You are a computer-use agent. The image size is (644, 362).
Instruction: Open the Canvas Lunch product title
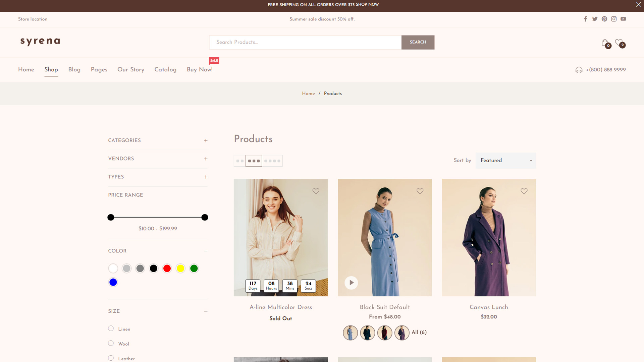489,307
